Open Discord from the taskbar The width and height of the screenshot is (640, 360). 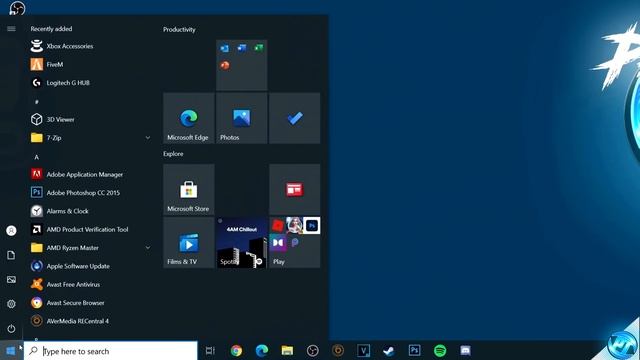point(465,351)
